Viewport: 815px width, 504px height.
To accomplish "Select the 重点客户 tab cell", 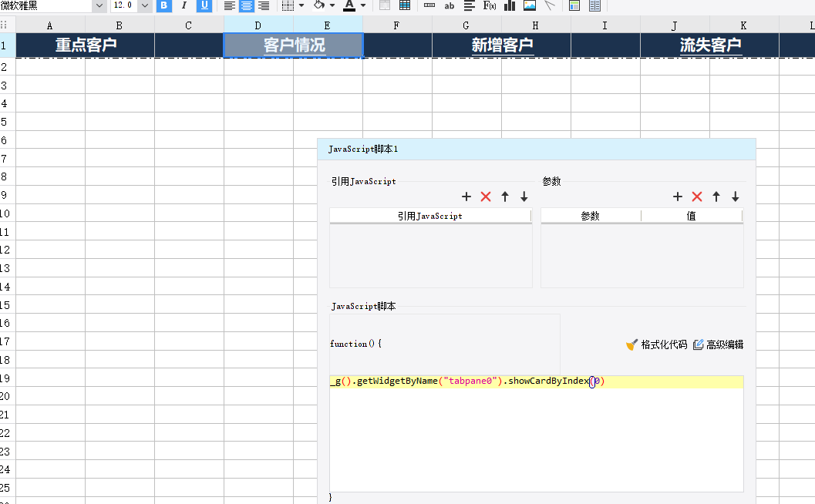I will [86, 45].
